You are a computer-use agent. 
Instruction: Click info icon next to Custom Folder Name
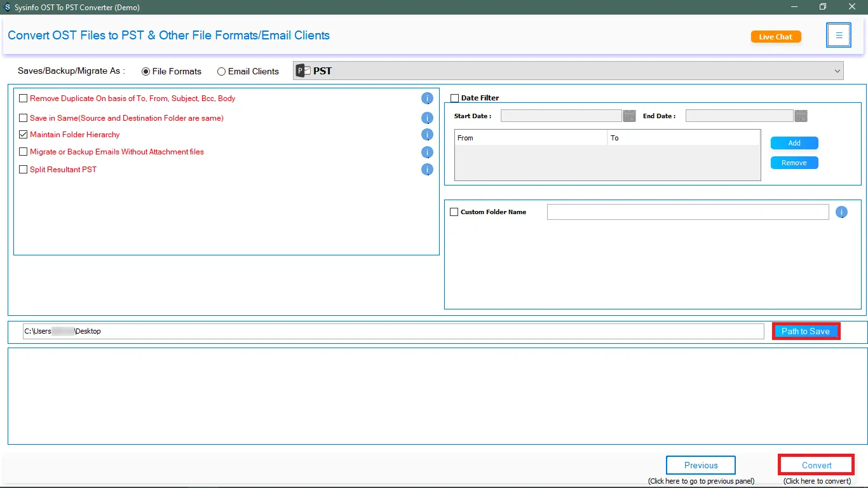point(841,212)
